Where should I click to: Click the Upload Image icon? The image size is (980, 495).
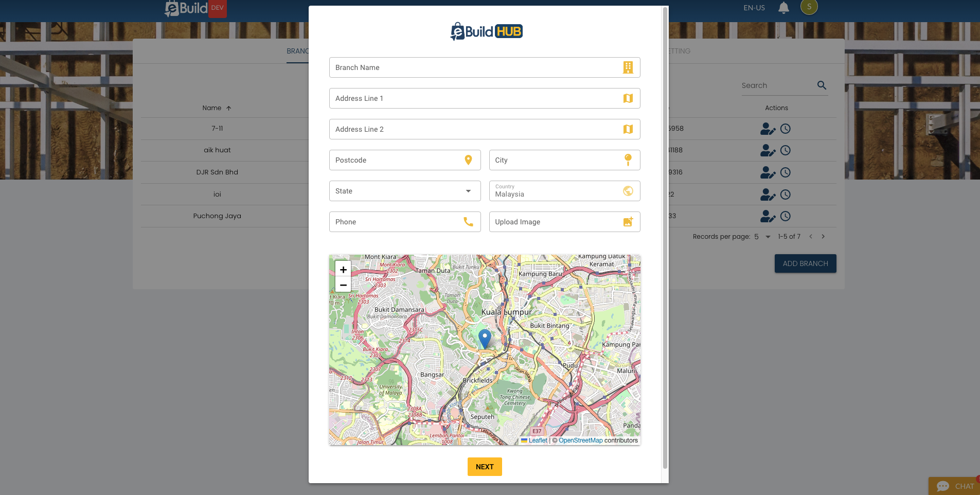(628, 222)
